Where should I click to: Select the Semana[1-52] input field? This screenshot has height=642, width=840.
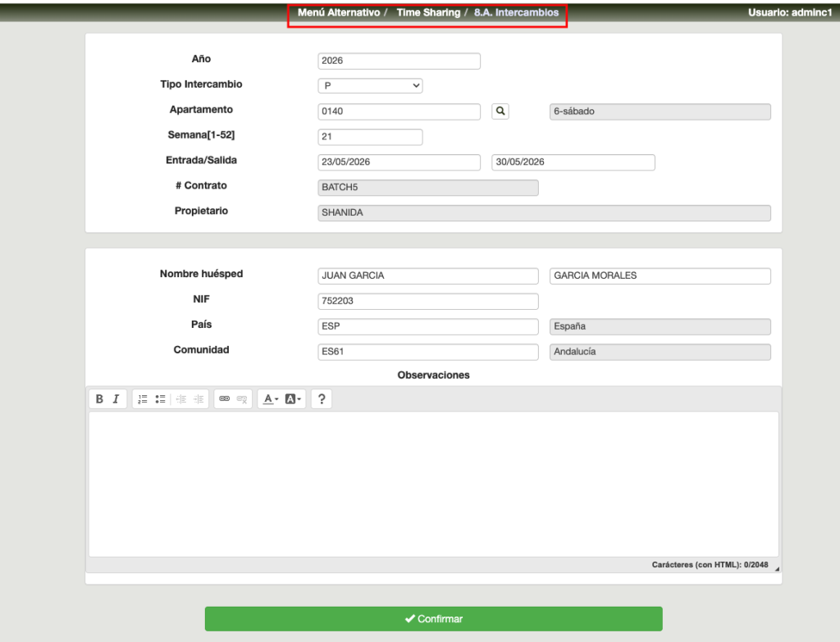click(369, 137)
